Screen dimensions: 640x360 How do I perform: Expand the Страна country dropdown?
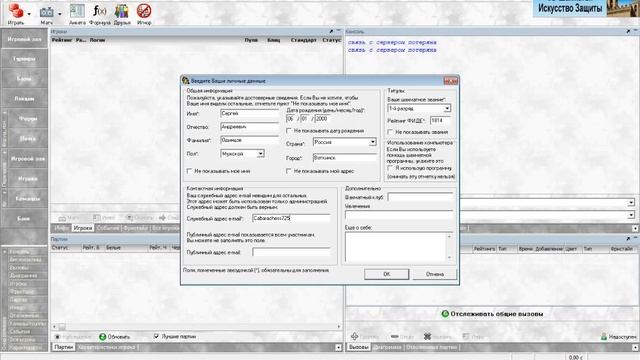coord(372,142)
